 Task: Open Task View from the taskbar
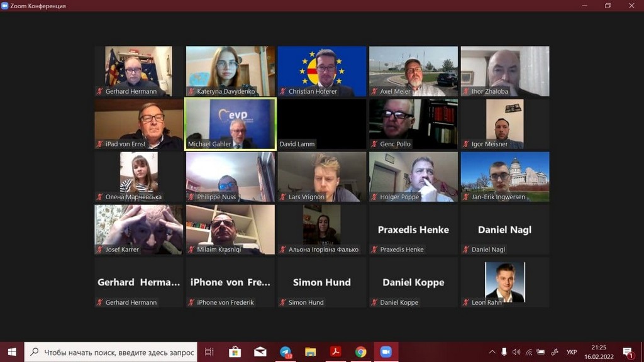209,352
